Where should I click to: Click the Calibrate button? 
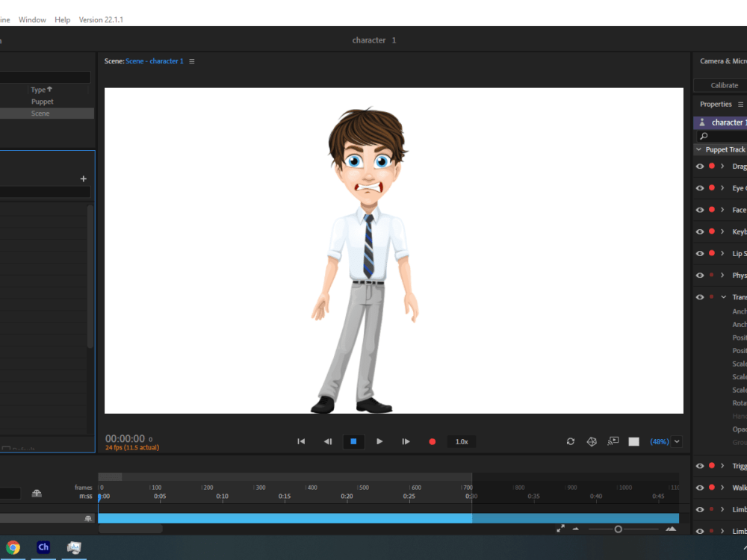click(724, 85)
